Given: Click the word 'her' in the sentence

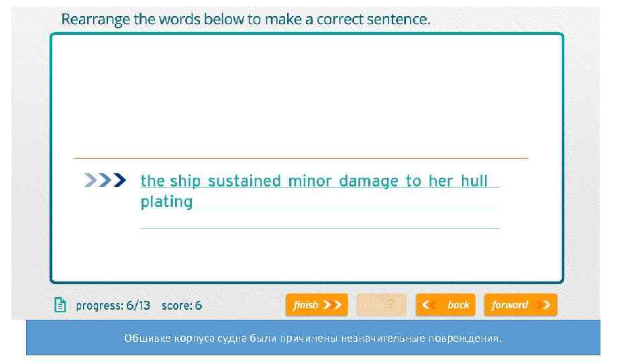Looking at the screenshot, I should coord(441,181).
